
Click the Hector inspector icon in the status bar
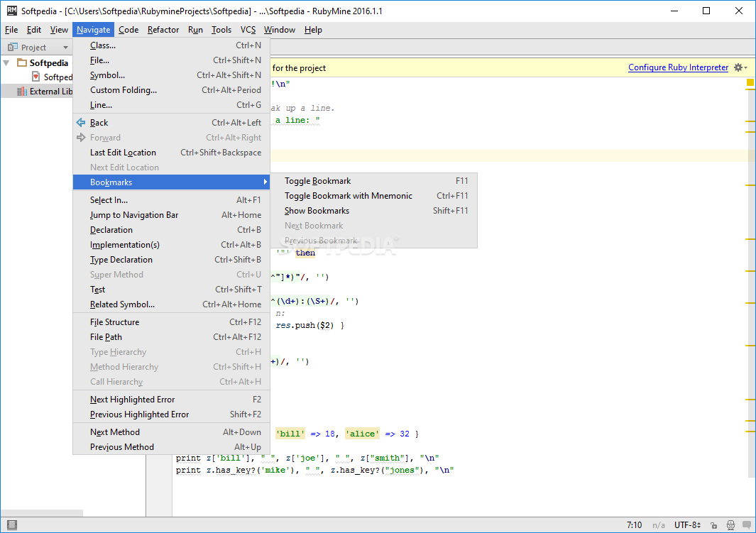pyautogui.click(x=731, y=524)
